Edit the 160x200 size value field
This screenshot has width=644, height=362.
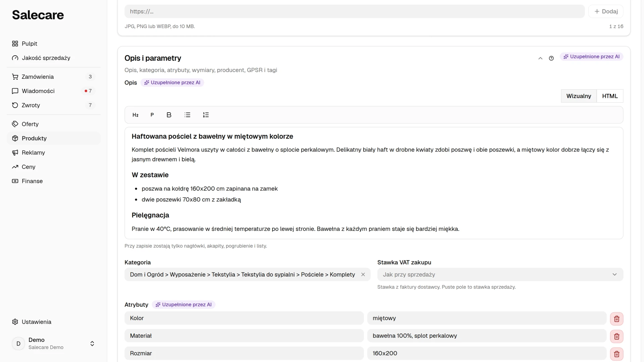(x=487, y=353)
